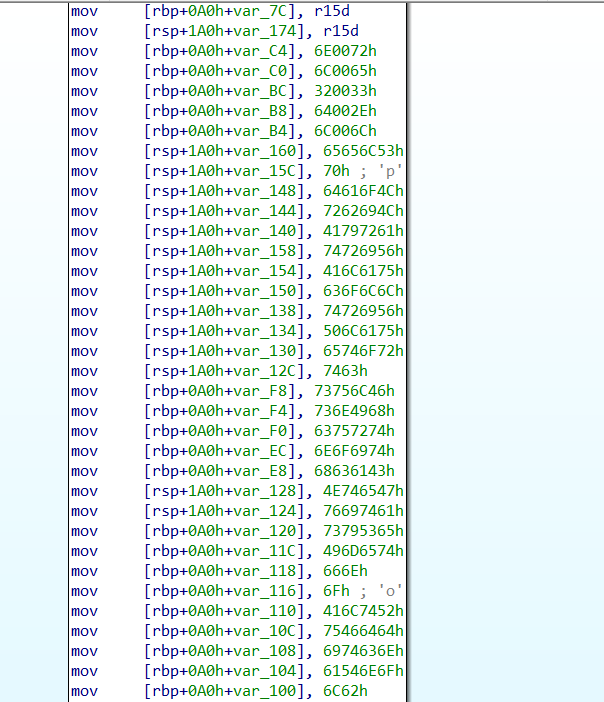Click operand var_174 in the rsp line
This screenshot has width=604, height=702.
pyautogui.click(x=265, y=31)
